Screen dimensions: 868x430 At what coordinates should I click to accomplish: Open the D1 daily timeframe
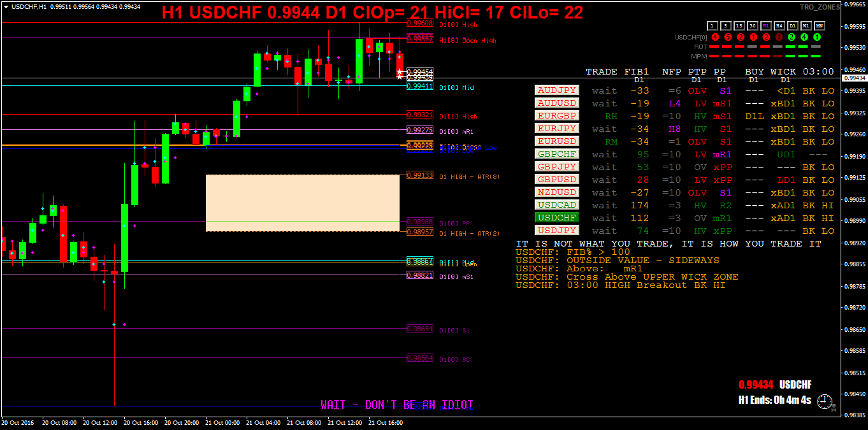click(x=793, y=26)
